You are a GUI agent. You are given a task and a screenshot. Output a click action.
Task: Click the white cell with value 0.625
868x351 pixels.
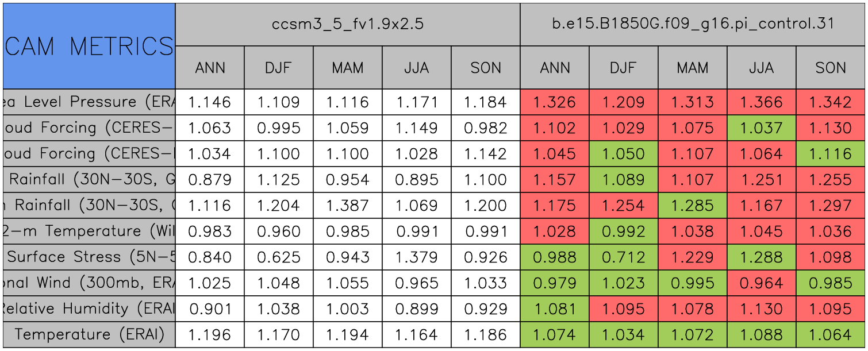[x=279, y=257]
